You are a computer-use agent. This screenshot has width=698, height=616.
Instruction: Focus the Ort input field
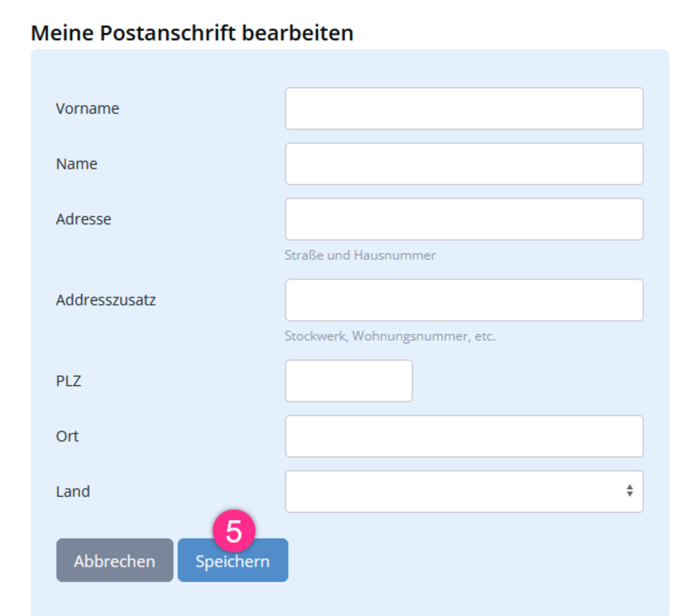point(464,436)
